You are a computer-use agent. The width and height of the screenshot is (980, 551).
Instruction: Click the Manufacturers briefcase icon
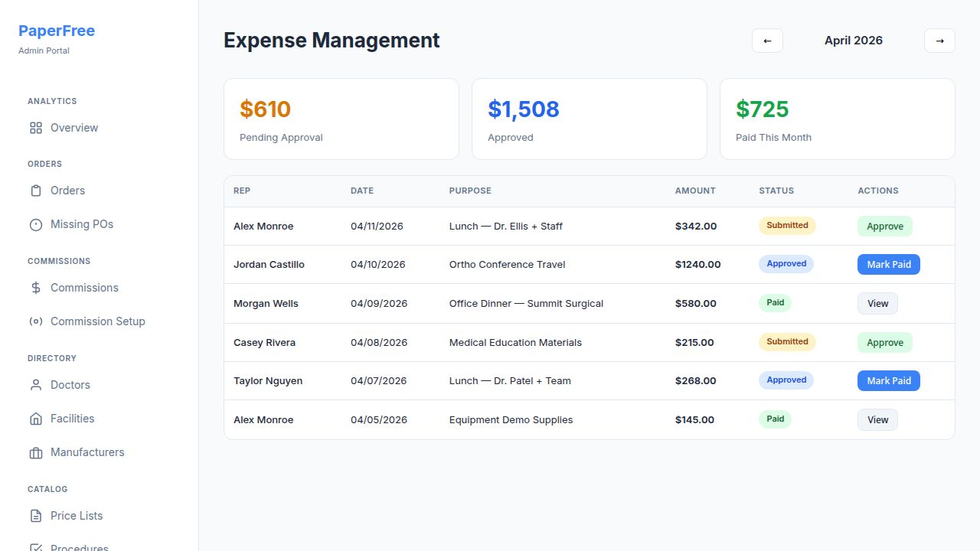tap(36, 452)
